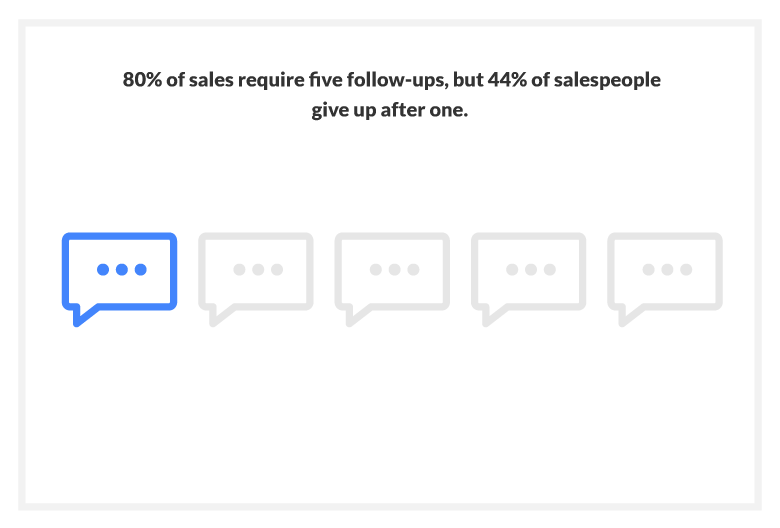Screen dimensions: 780x528
Task: Click the word "salespeople" in the headline
Action: [607, 80]
